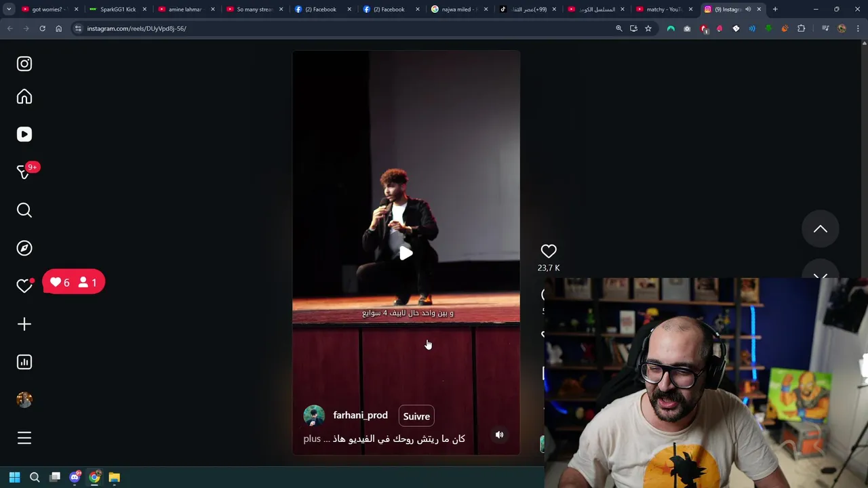Viewport: 868px width, 488px height.
Task: Click the browser home button
Action: (58, 28)
